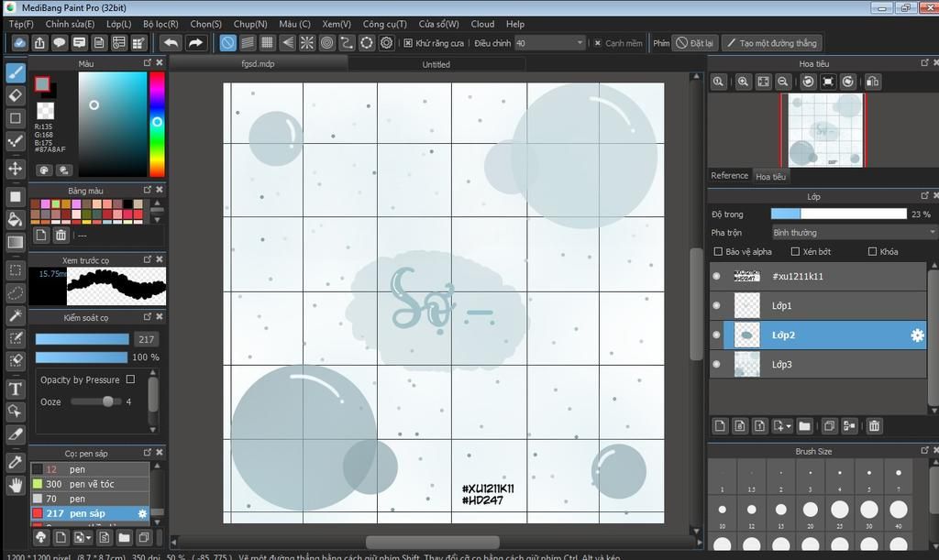Viewport: 939px width, 560px height.
Task: Enable the Khóa lock checkbox
Action: 873,251
